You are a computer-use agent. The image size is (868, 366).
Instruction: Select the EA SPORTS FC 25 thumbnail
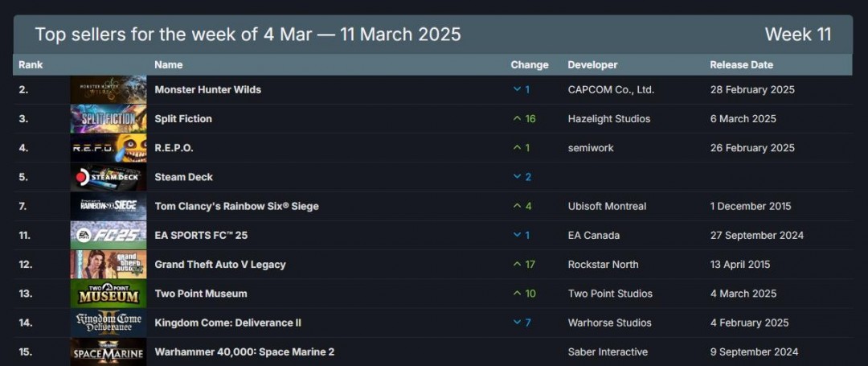(108, 236)
